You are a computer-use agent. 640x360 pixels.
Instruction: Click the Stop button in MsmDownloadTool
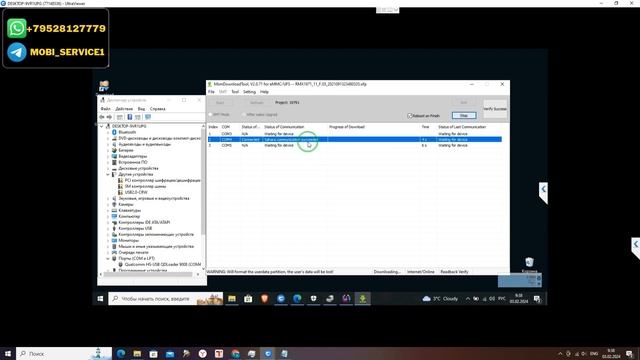(x=464, y=116)
